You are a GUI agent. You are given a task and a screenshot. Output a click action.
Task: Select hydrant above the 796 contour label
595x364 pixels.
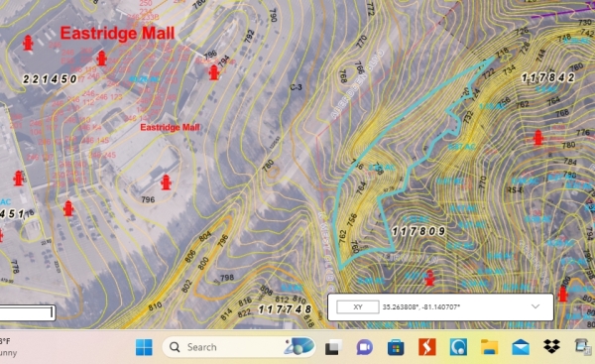point(166,182)
